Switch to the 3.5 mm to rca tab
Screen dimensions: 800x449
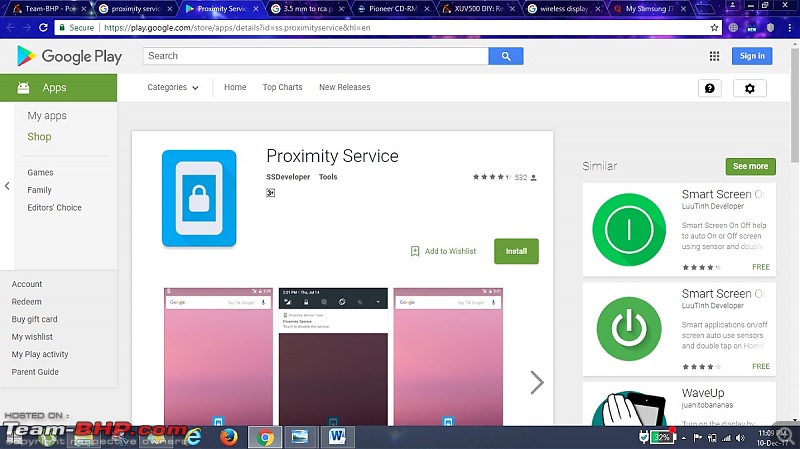(308, 9)
